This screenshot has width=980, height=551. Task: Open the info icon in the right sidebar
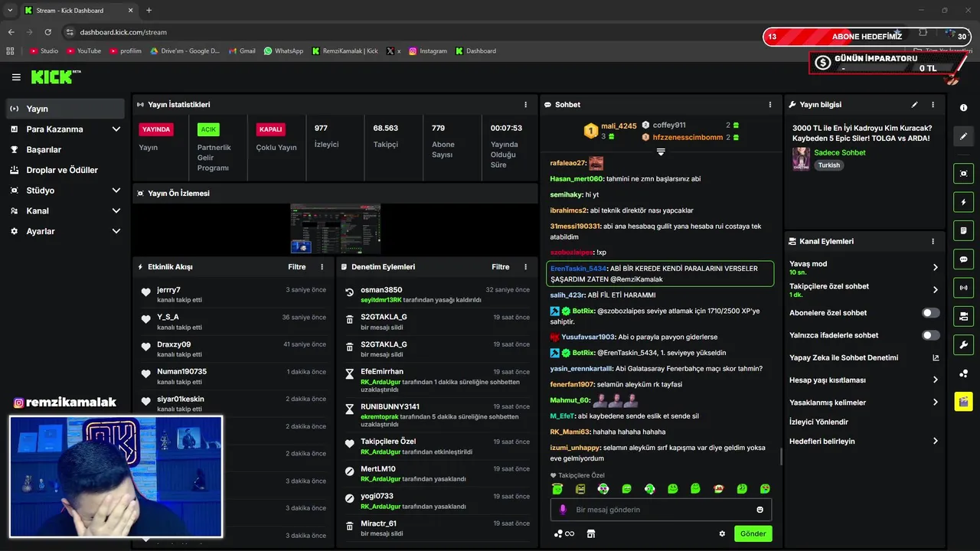click(963, 108)
